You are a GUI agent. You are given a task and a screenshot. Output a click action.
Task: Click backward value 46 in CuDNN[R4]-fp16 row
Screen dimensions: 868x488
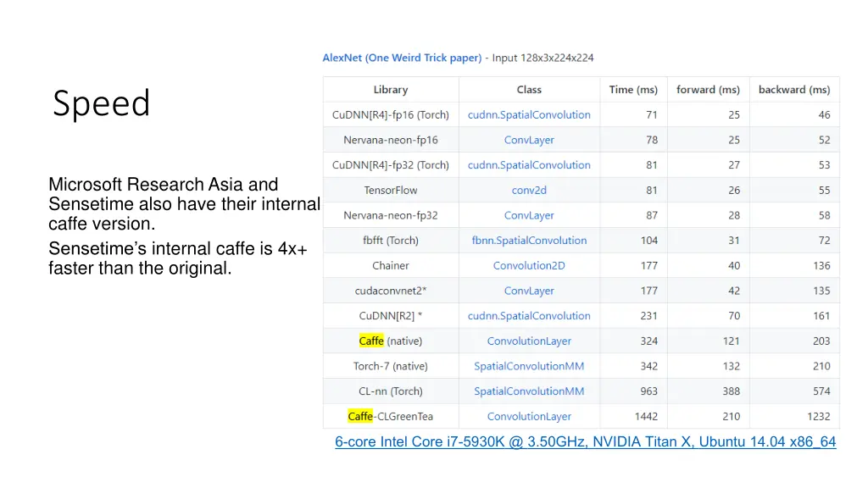pos(824,114)
